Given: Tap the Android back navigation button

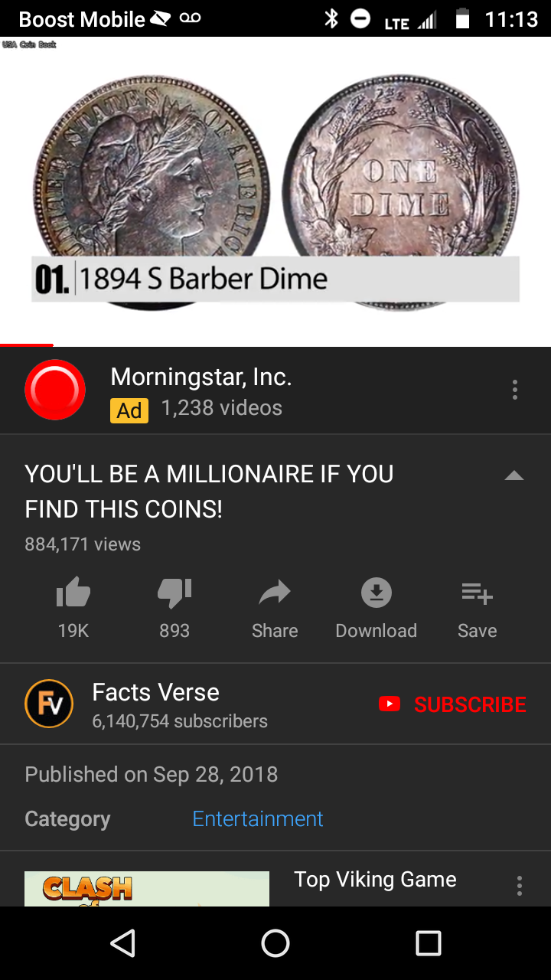Looking at the screenshot, I should (122, 943).
